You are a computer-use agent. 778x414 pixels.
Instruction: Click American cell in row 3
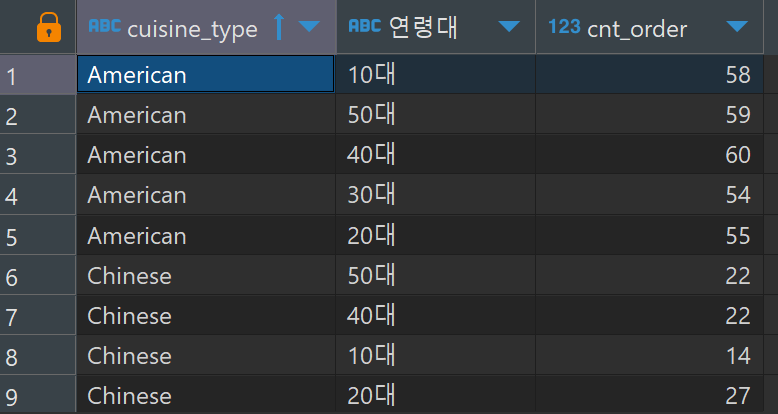(x=206, y=155)
